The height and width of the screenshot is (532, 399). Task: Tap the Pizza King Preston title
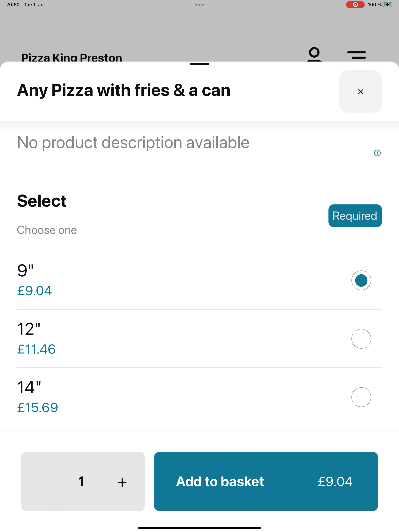[72, 57]
